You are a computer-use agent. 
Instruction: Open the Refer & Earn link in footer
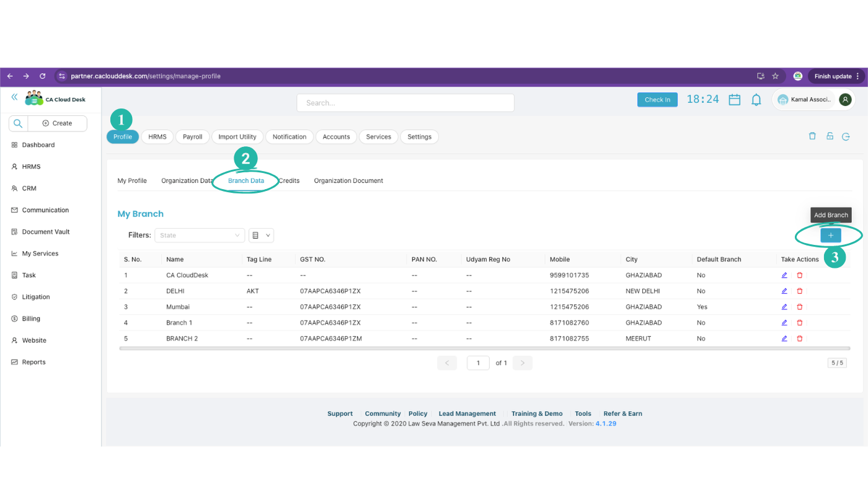tap(622, 413)
